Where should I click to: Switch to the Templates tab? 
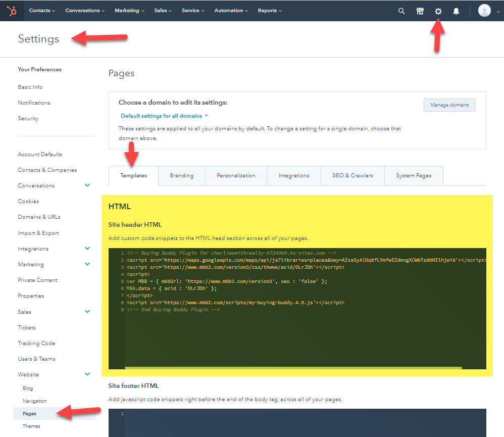click(x=133, y=176)
